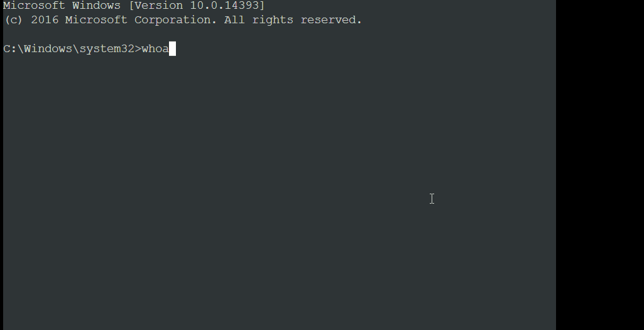644x330 pixels.
Task: Click the year "2016" in the copyright line
Action: 45,19
